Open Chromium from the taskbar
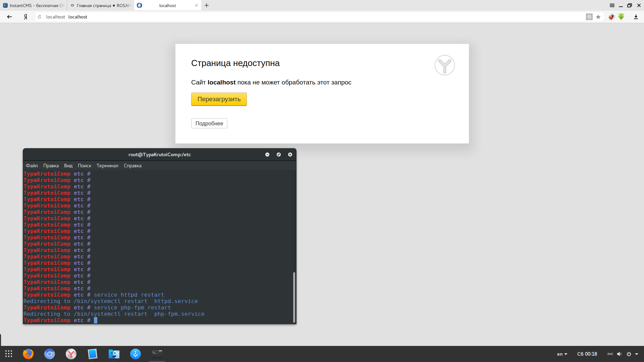Screen dimensions: 644x362 pos(50,354)
